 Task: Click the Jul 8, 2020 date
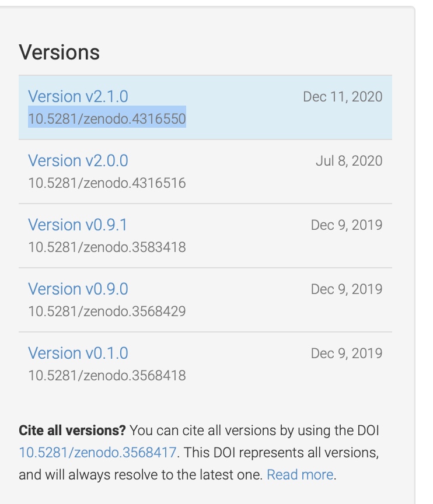(349, 161)
